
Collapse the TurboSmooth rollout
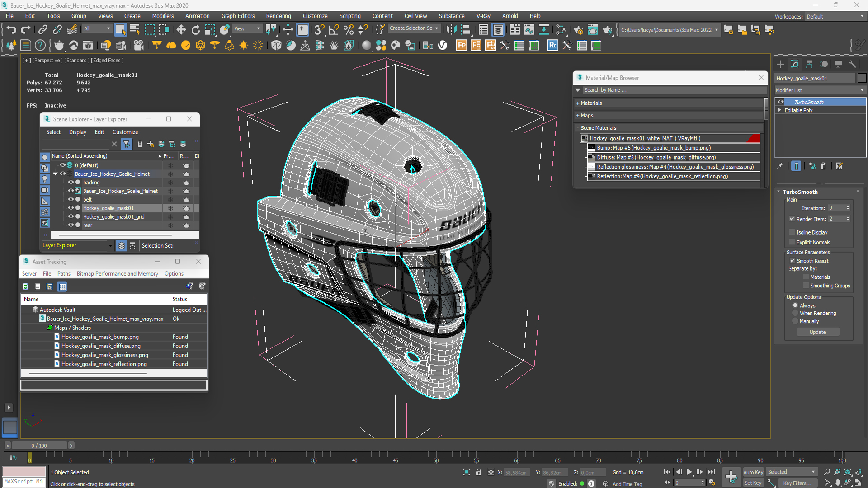(779, 192)
